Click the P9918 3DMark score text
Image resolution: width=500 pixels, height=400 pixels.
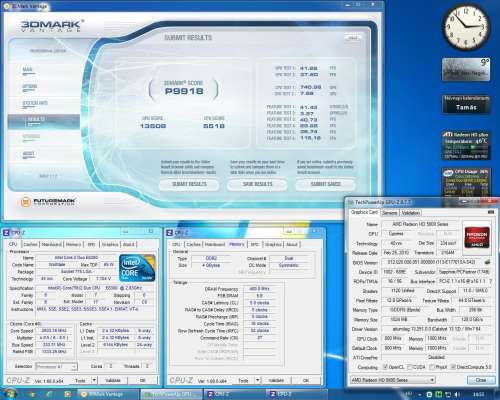pos(184,91)
